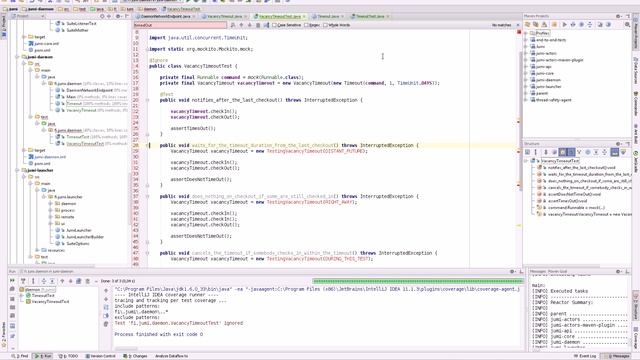Open Project panel gear settings
Image resolution: width=640 pixels, height=360 pixels.
click(118, 16)
